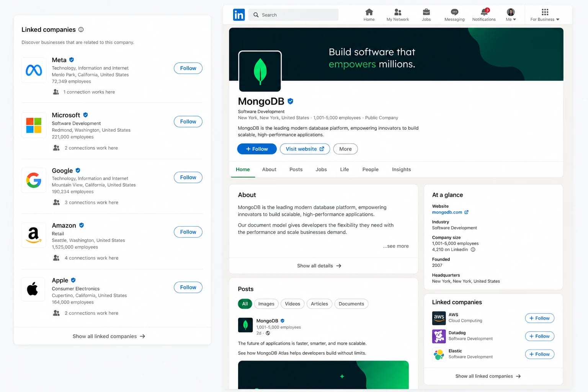Click the Meta logo
The width and height of the screenshot is (588, 392).
[x=34, y=70]
